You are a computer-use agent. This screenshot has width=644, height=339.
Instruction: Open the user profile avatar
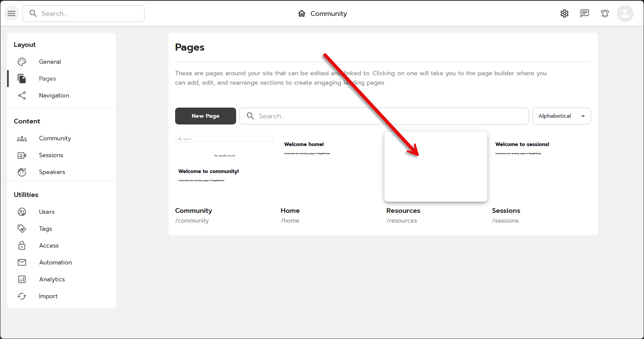click(625, 13)
